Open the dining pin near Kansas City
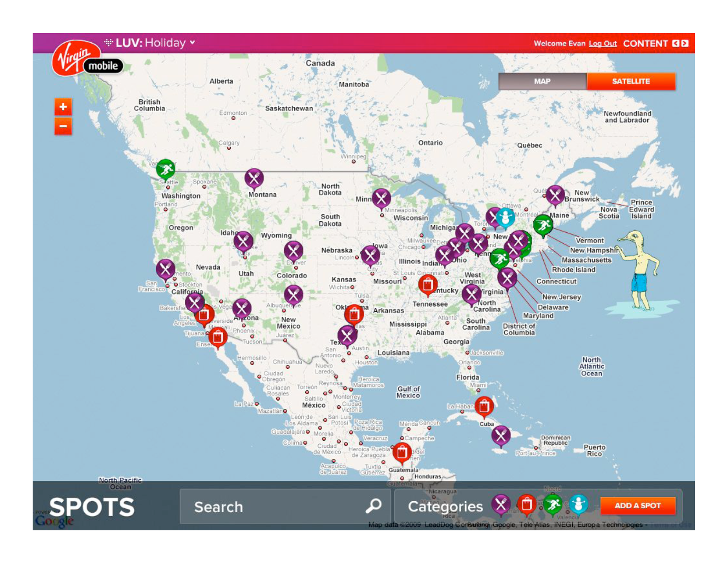 [x=370, y=256]
